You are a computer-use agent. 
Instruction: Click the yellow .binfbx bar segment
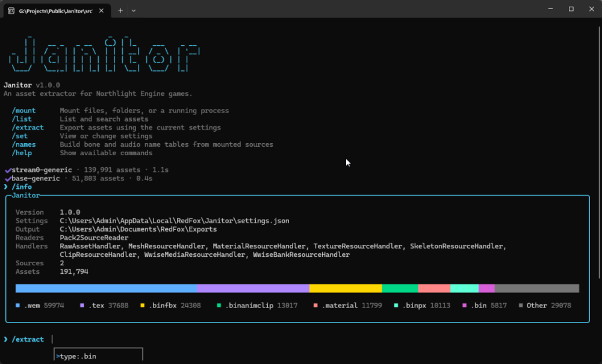point(346,288)
